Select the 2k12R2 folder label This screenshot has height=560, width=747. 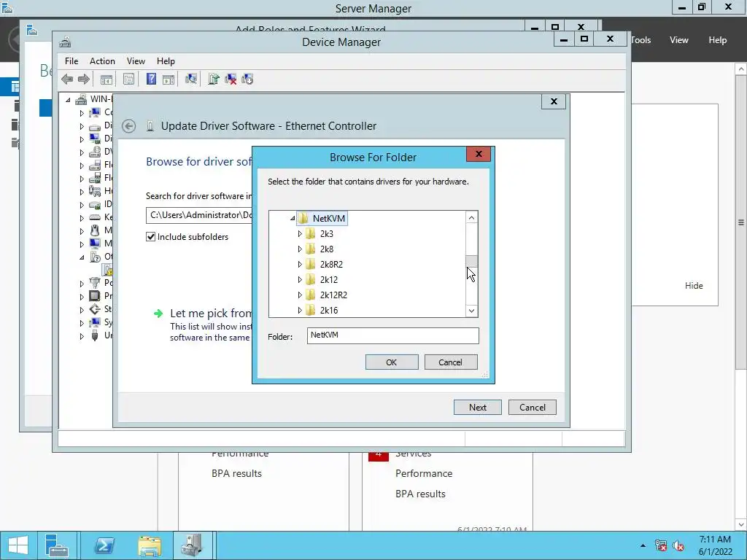(333, 295)
